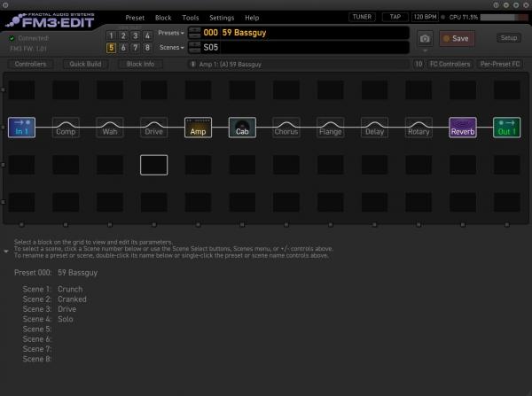Switch to scene 4 with scene button

pyautogui.click(x=147, y=35)
